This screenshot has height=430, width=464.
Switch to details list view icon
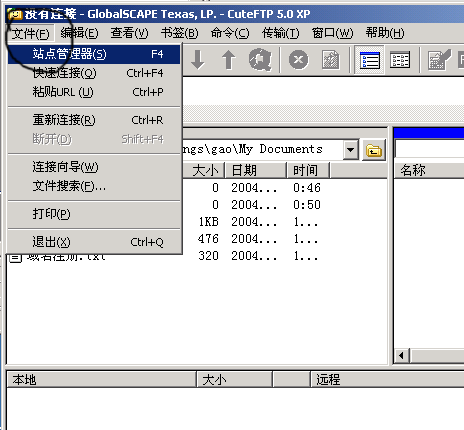click(369, 60)
